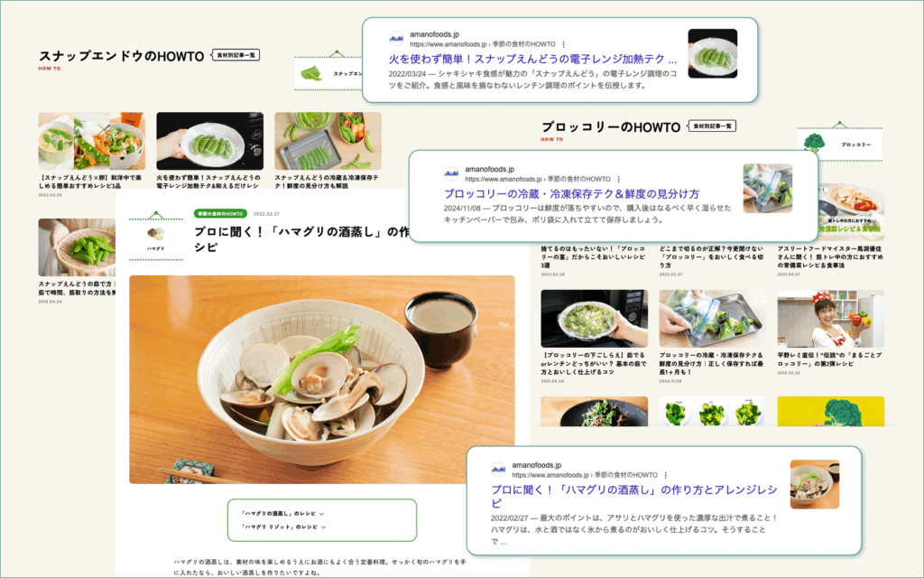Click the three-dot menu beside hamaguri result URL
This screenshot has height=578, width=924.
click(x=665, y=475)
